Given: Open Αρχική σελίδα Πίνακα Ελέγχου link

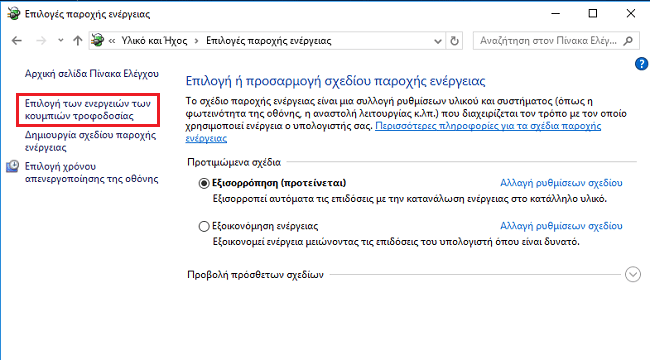Looking at the screenshot, I should 92,74.
